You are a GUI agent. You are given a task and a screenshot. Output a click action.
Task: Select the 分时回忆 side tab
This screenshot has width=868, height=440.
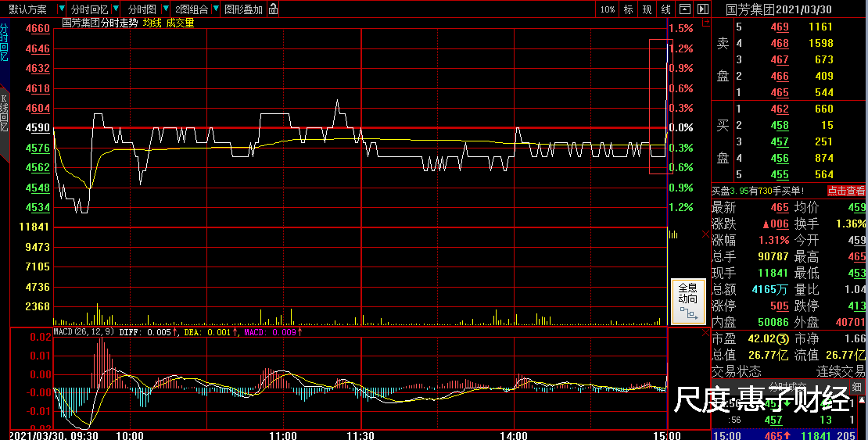click(4, 43)
